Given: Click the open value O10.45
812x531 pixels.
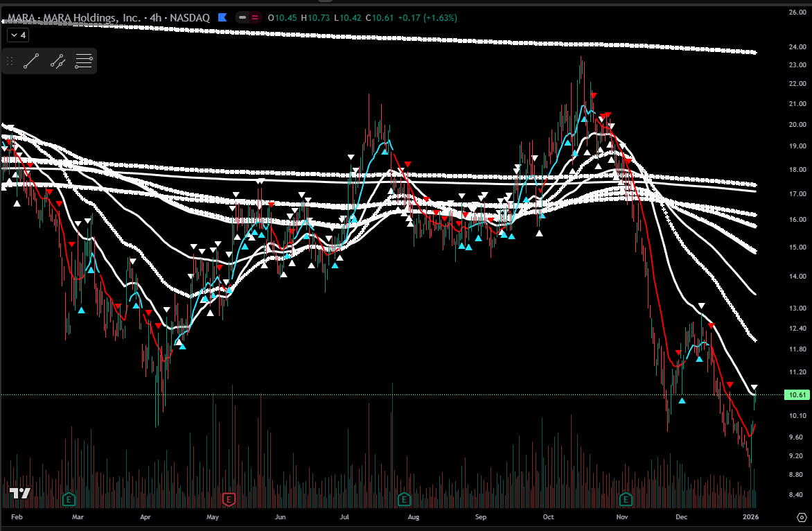Looking at the screenshot, I should [282, 17].
